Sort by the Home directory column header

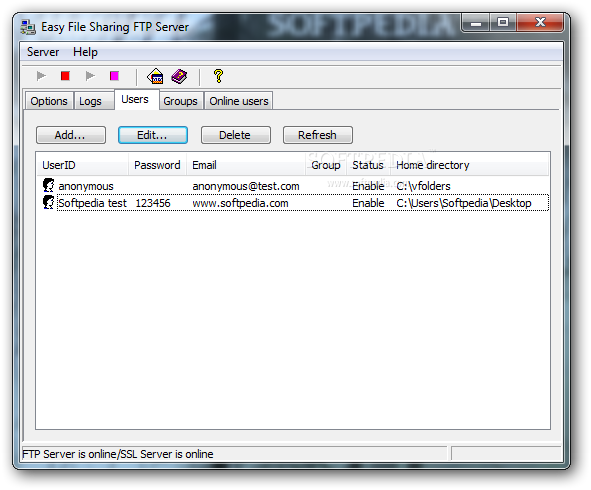[x=470, y=165]
